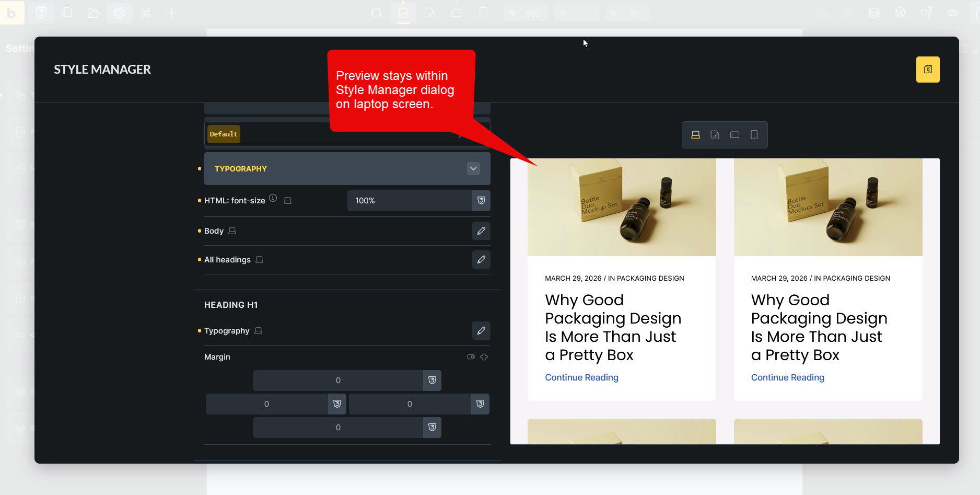Screen dimensions: 980x495
Task: Toggle the Margin linked-values switch
Action: [x=471, y=357]
